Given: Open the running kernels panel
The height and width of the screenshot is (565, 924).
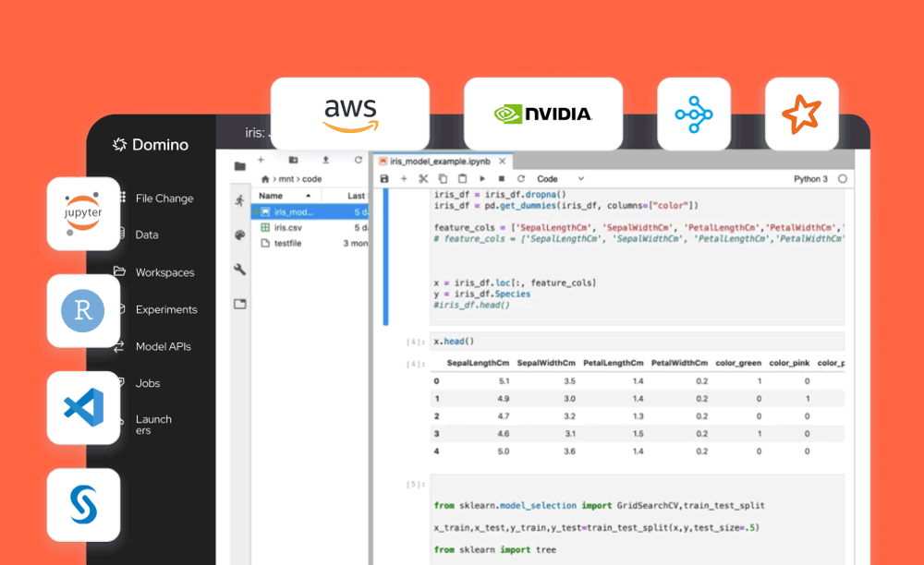Looking at the screenshot, I should click(x=238, y=199).
